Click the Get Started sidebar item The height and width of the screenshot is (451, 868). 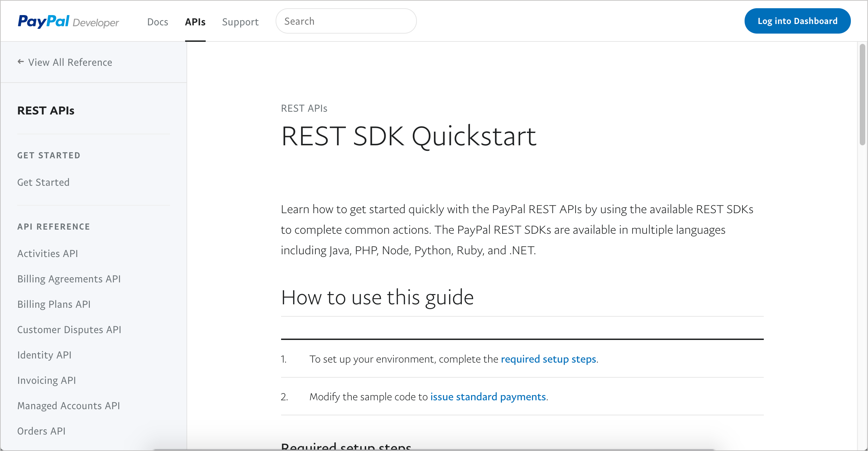[44, 182]
